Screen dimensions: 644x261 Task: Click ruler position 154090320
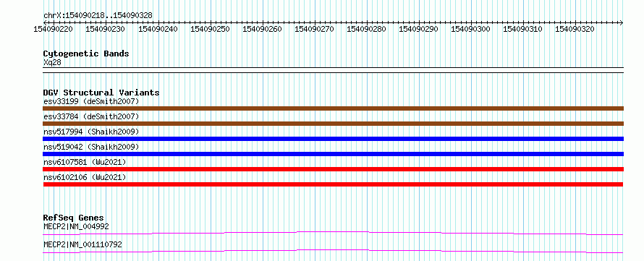[575, 29]
